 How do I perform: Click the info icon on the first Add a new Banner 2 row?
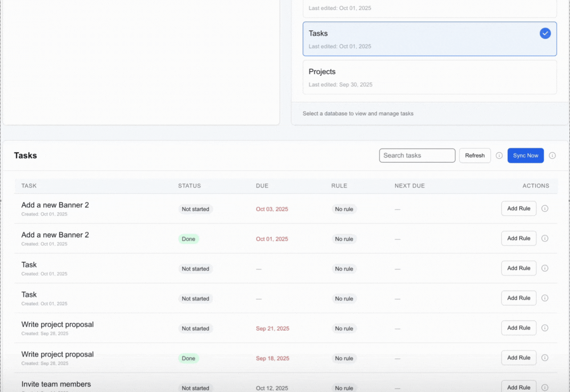(545, 208)
